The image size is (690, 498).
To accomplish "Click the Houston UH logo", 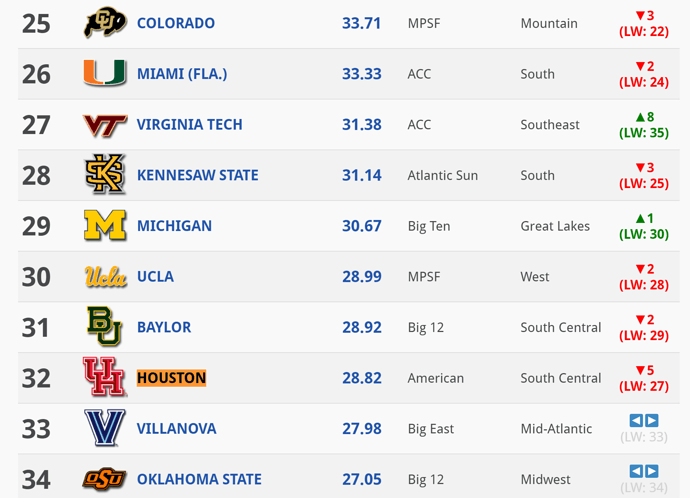I will tap(104, 377).
